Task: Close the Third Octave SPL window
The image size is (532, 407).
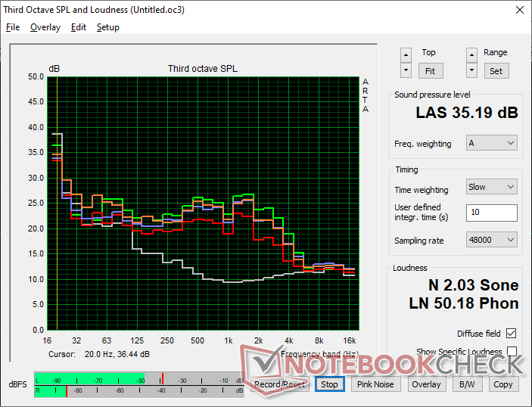Action: coord(519,10)
